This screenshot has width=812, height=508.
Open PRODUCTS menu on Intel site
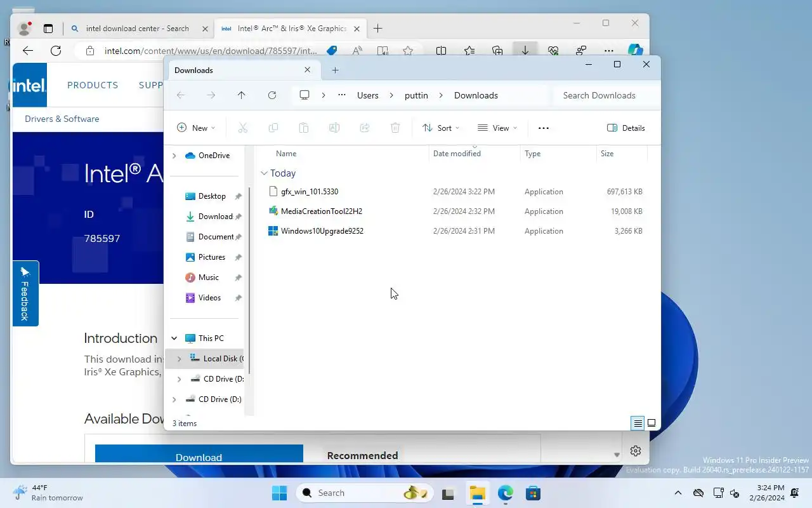tap(93, 85)
